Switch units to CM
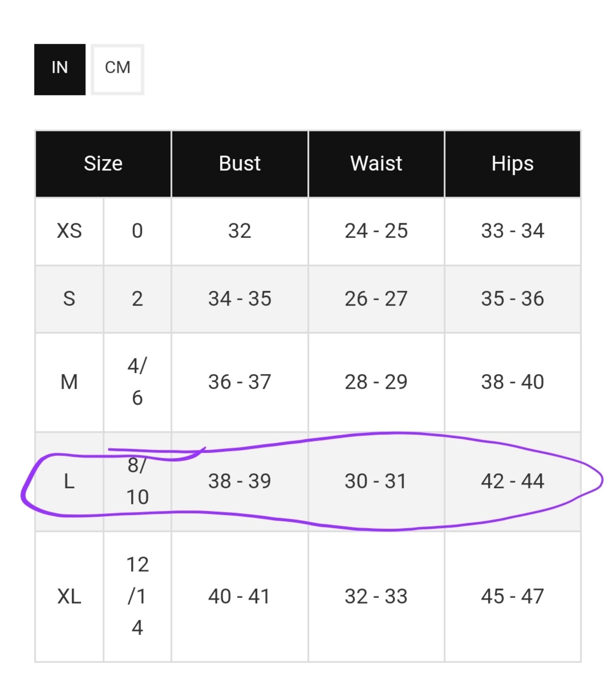Viewport: 616px width, 681px height. pyautogui.click(x=117, y=69)
